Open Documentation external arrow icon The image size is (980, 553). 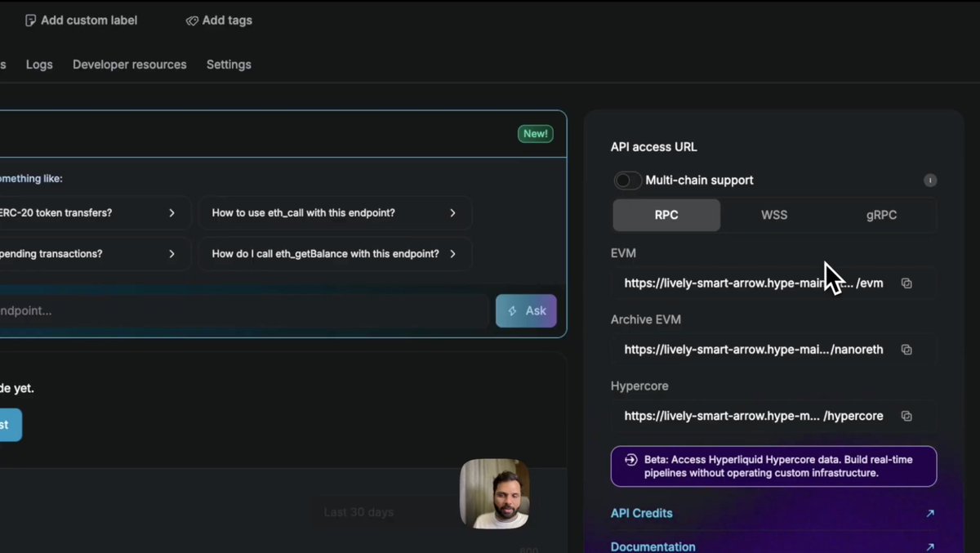pos(930,547)
